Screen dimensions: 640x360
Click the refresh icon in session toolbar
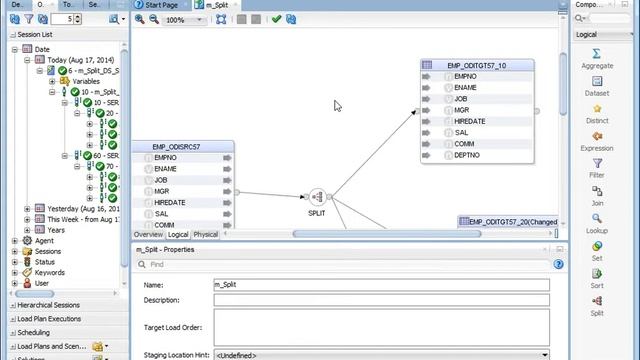pos(15,19)
